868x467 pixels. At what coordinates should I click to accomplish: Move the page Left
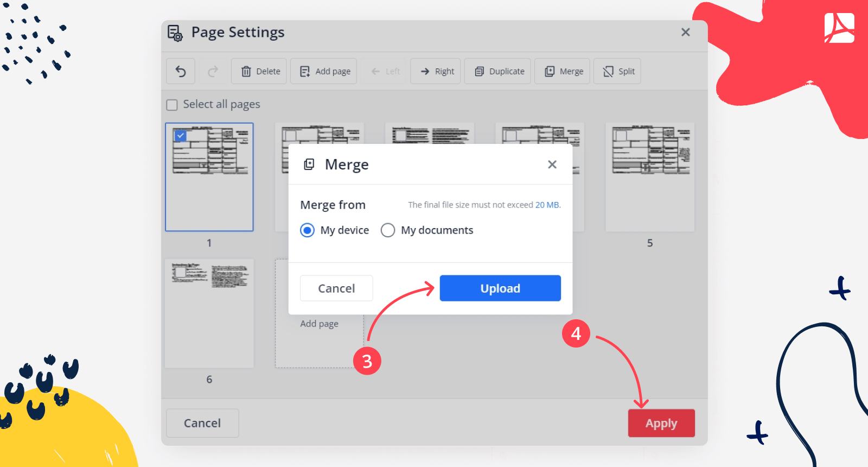click(385, 71)
